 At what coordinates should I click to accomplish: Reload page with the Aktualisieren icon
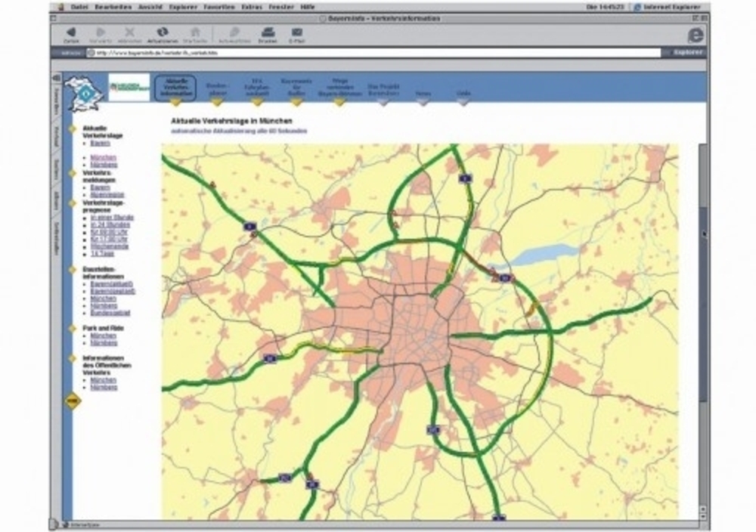tap(162, 32)
